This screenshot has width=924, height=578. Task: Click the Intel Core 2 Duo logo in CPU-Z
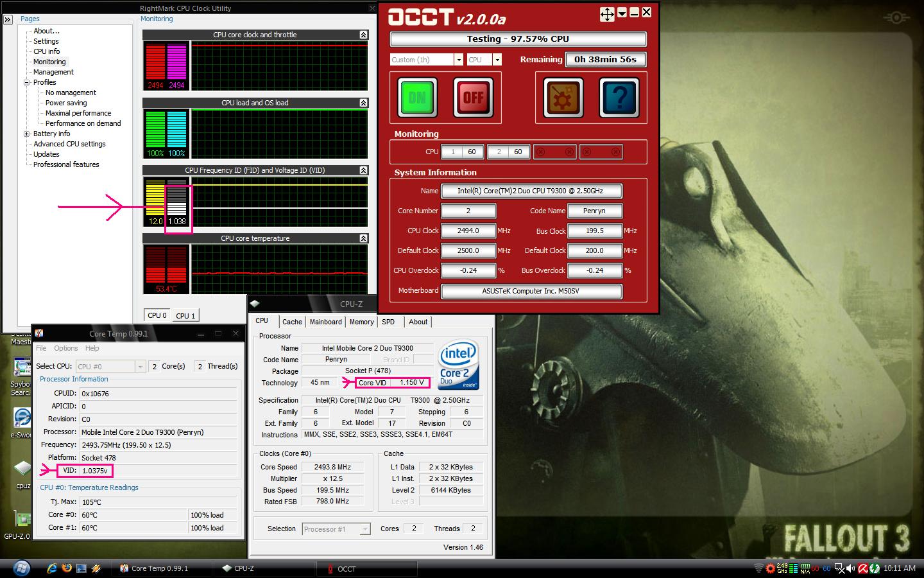[458, 365]
